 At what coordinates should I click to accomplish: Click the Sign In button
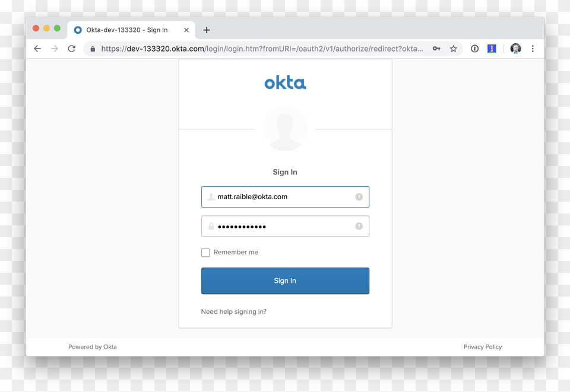coord(285,281)
